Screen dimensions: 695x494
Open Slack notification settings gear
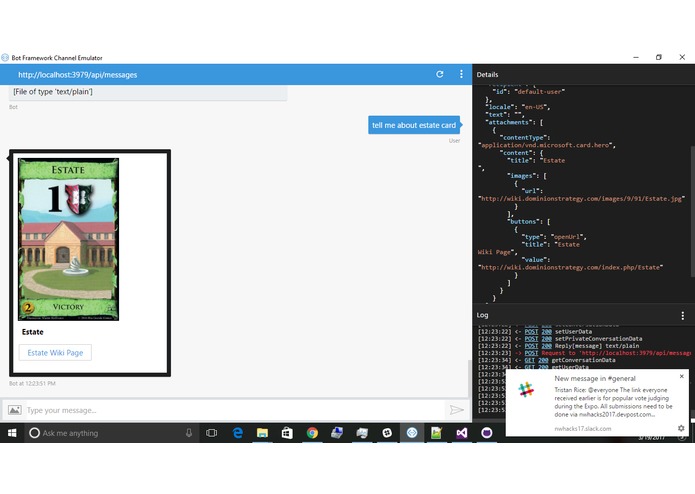pyautogui.click(x=681, y=428)
